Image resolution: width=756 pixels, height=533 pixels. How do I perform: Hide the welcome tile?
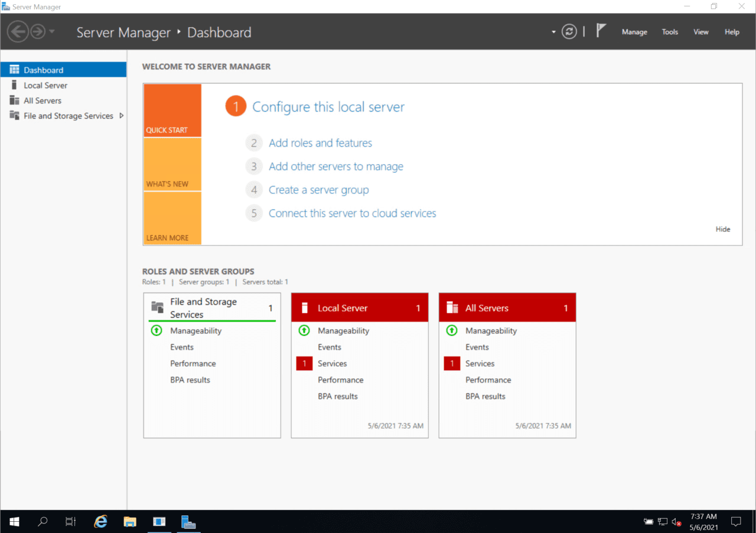pos(723,229)
